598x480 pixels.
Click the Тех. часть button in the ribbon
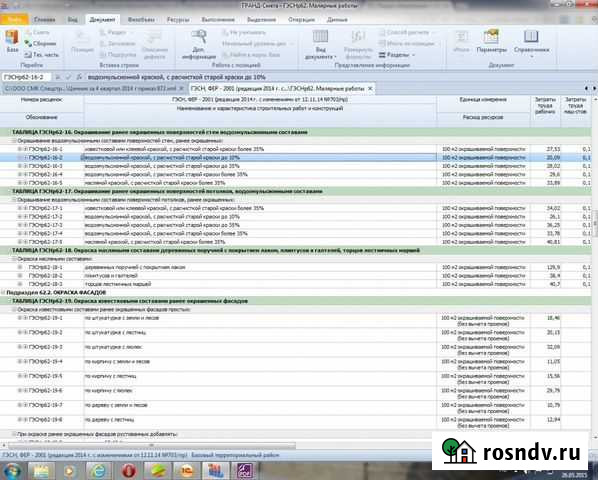point(42,55)
